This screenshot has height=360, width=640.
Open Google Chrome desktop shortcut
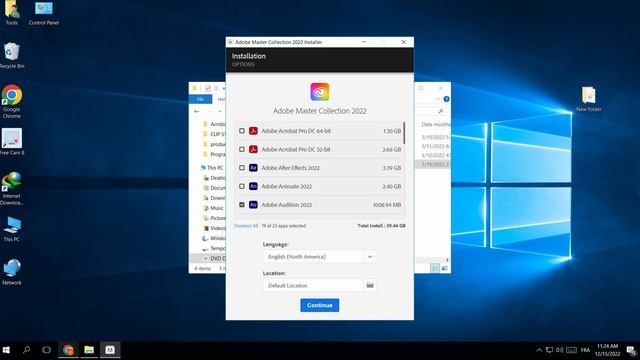[x=12, y=101]
